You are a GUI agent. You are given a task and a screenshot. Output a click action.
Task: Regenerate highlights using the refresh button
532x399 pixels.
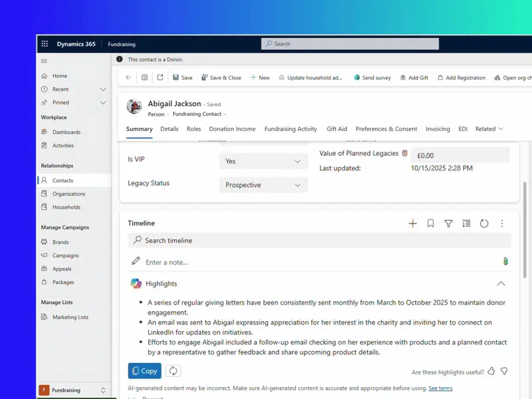[x=173, y=371]
